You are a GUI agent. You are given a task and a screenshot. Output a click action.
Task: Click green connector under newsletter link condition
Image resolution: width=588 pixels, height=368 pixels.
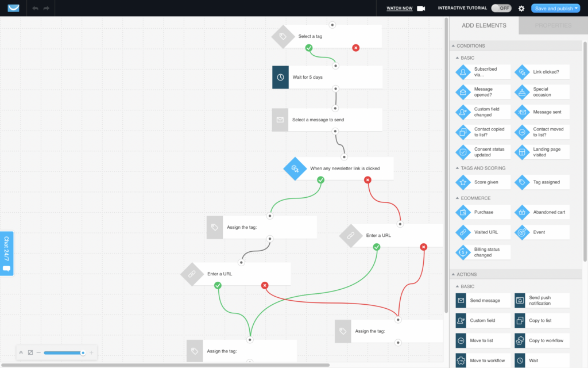pyautogui.click(x=320, y=180)
